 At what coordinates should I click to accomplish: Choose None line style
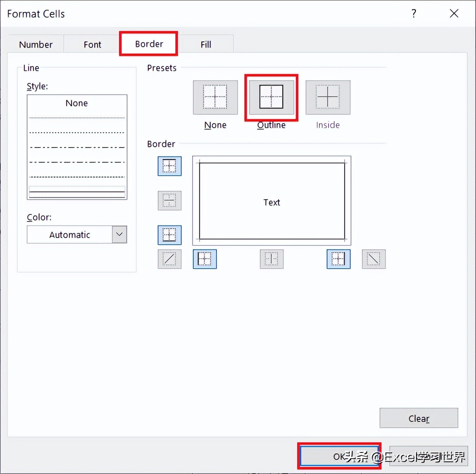click(77, 103)
